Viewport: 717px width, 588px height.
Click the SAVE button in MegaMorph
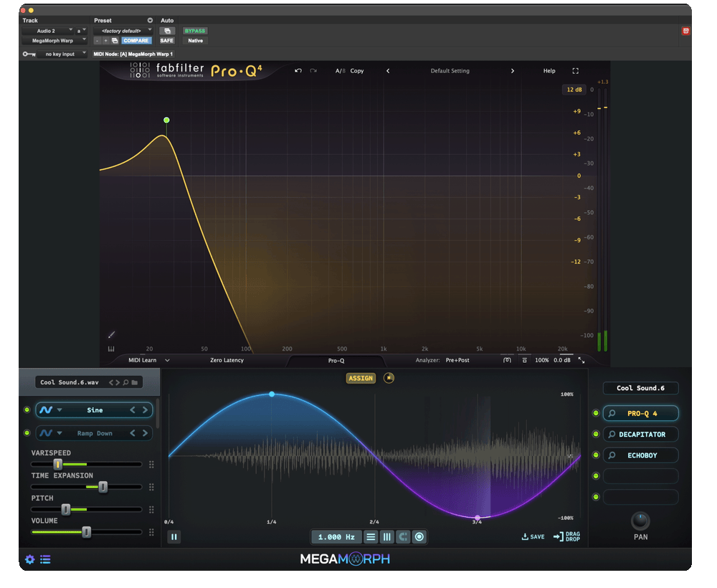pos(533,537)
